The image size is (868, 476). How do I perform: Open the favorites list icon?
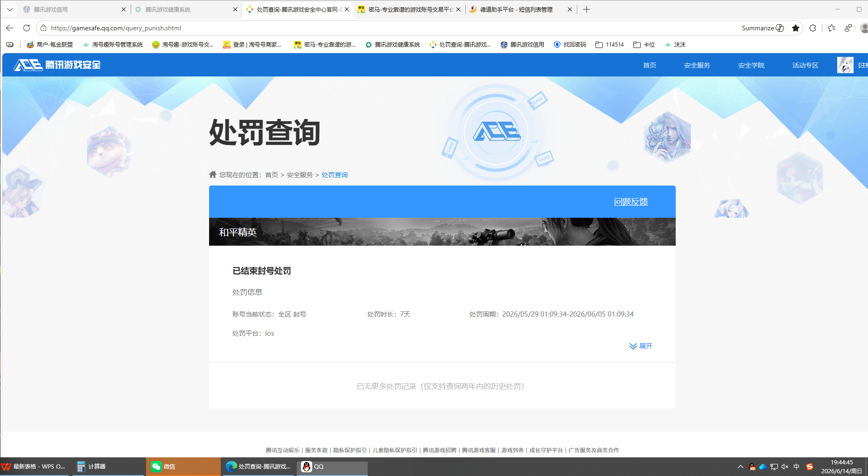832,28
